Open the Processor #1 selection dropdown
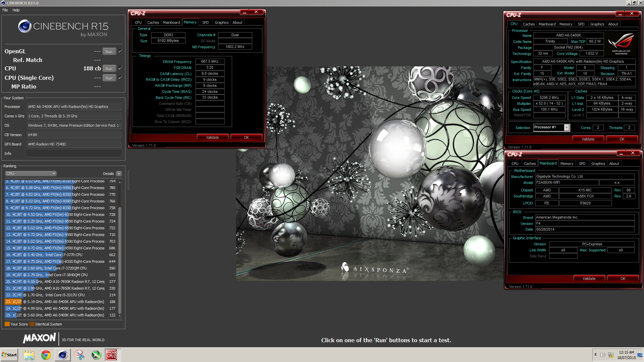The height and width of the screenshot is (362, 644). (551, 127)
